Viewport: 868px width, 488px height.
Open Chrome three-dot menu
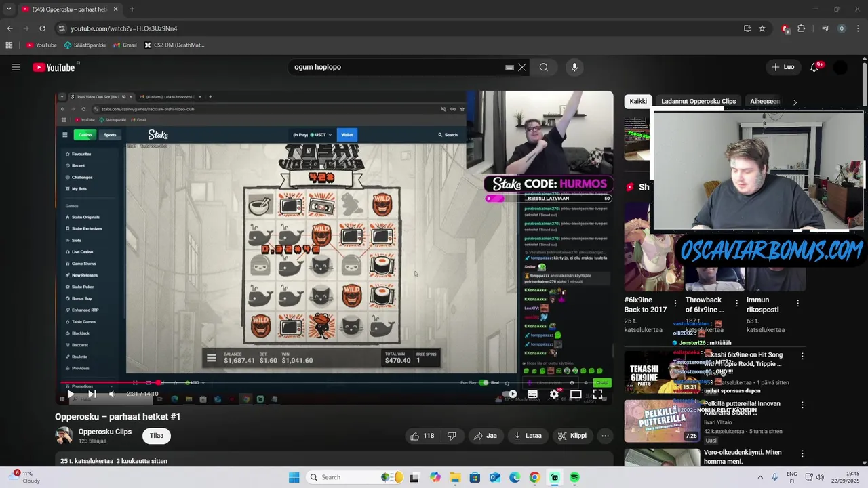click(x=858, y=28)
